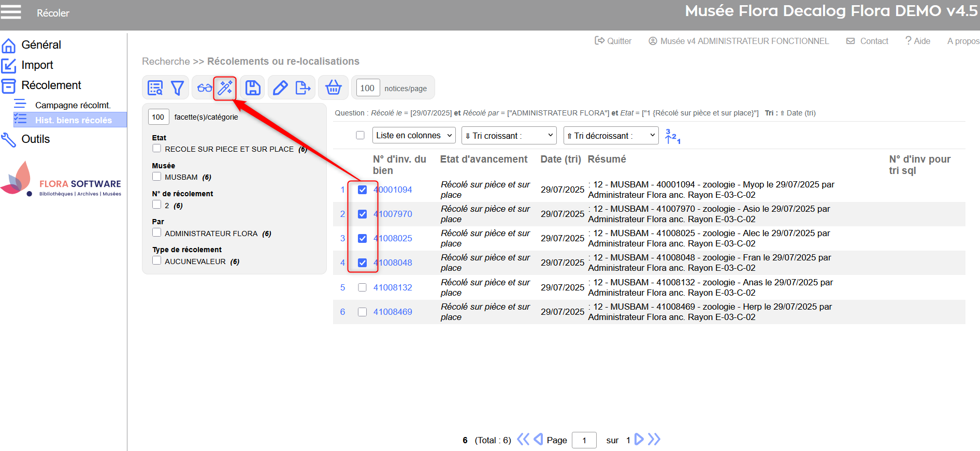Click the magic wand toolbar icon
Image resolution: width=980 pixels, height=451 pixels.
click(x=225, y=88)
